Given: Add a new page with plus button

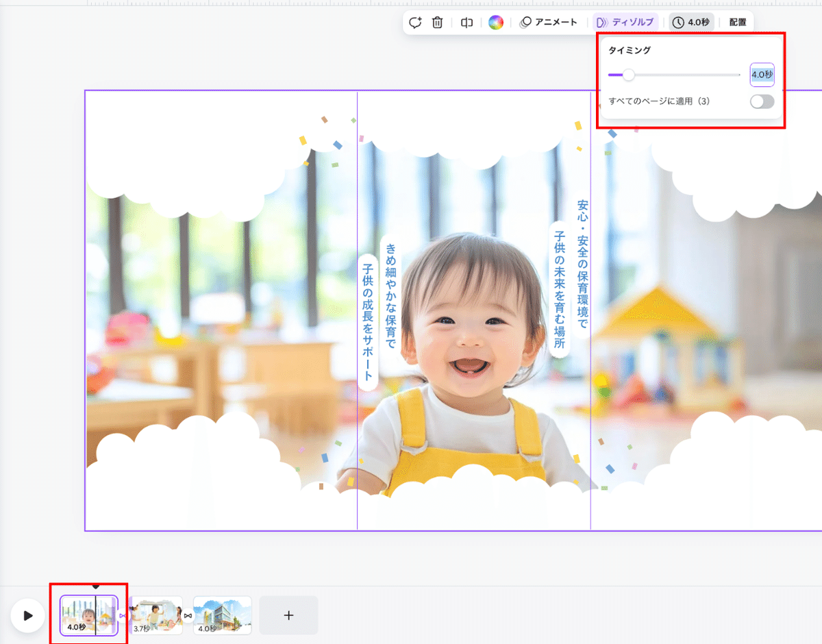Looking at the screenshot, I should click(288, 615).
